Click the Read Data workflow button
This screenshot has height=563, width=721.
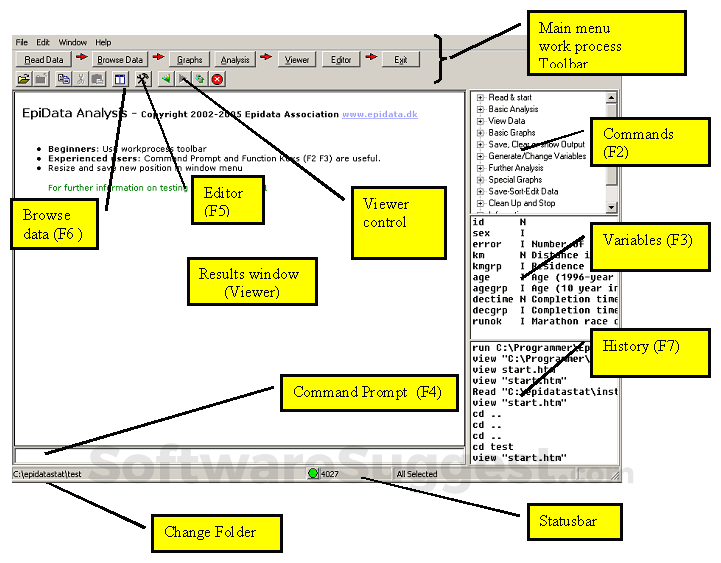pos(44,60)
